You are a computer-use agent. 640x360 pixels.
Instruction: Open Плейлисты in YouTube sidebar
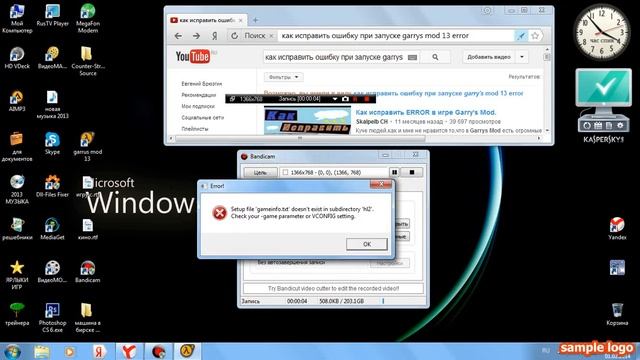pyautogui.click(x=195, y=129)
